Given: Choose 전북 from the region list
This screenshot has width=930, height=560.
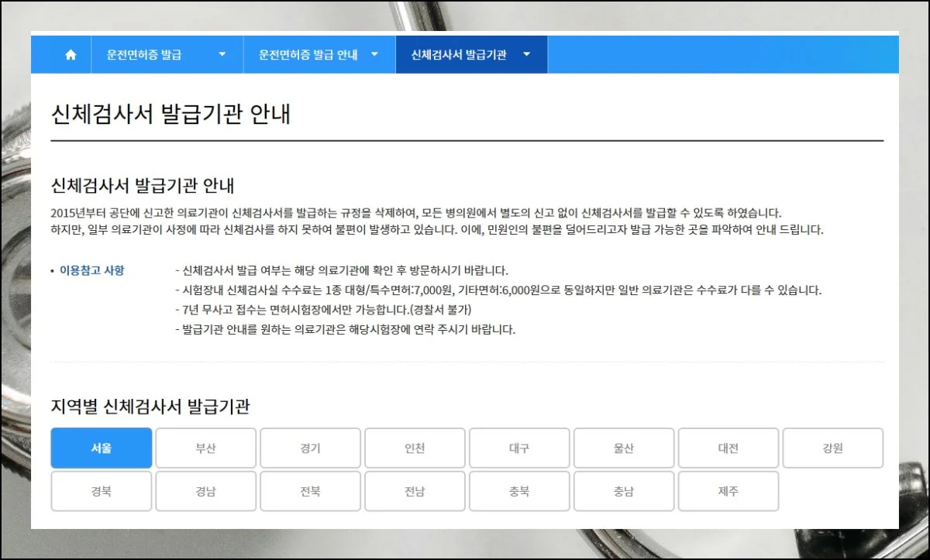Looking at the screenshot, I should (x=310, y=491).
